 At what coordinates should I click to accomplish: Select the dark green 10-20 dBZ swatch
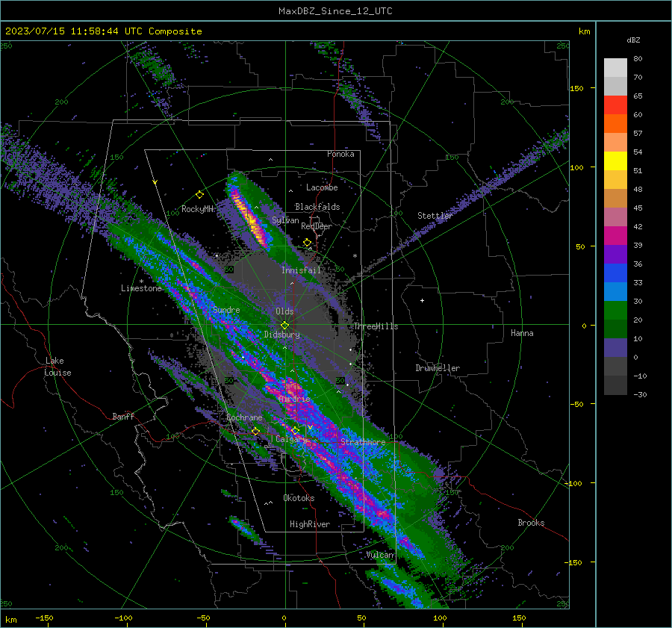pyautogui.click(x=615, y=329)
